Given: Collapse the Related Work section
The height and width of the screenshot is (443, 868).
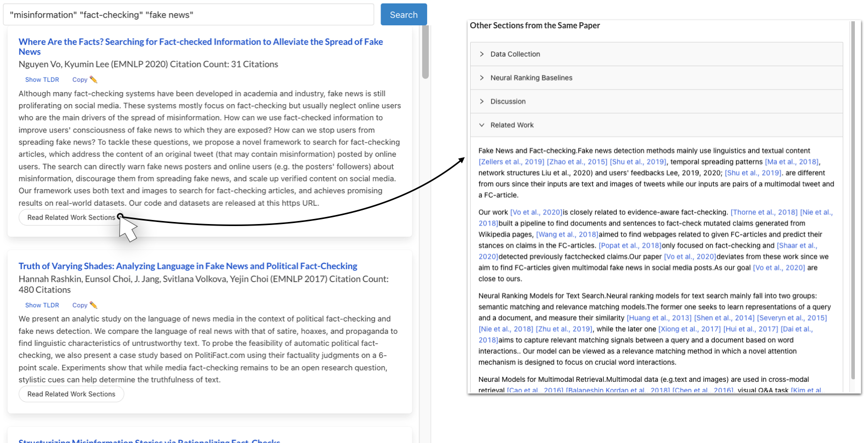Looking at the screenshot, I should click(x=512, y=125).
